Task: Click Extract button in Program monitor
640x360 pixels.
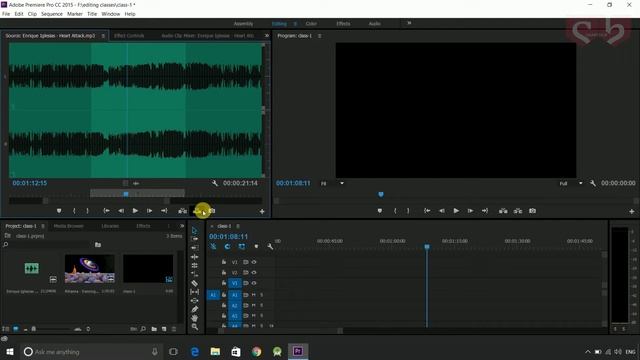Action: 518,211
